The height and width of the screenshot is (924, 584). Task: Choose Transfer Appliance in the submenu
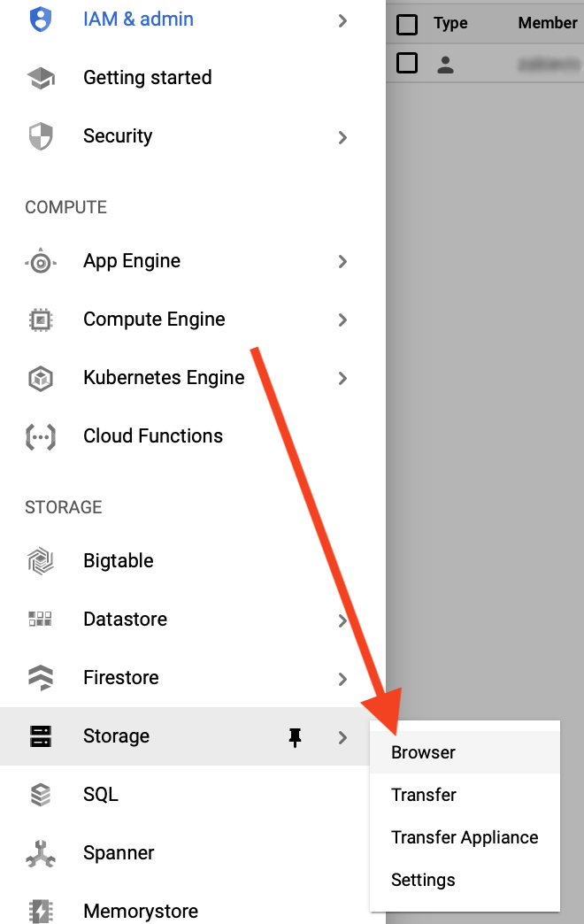coord(465,837)
